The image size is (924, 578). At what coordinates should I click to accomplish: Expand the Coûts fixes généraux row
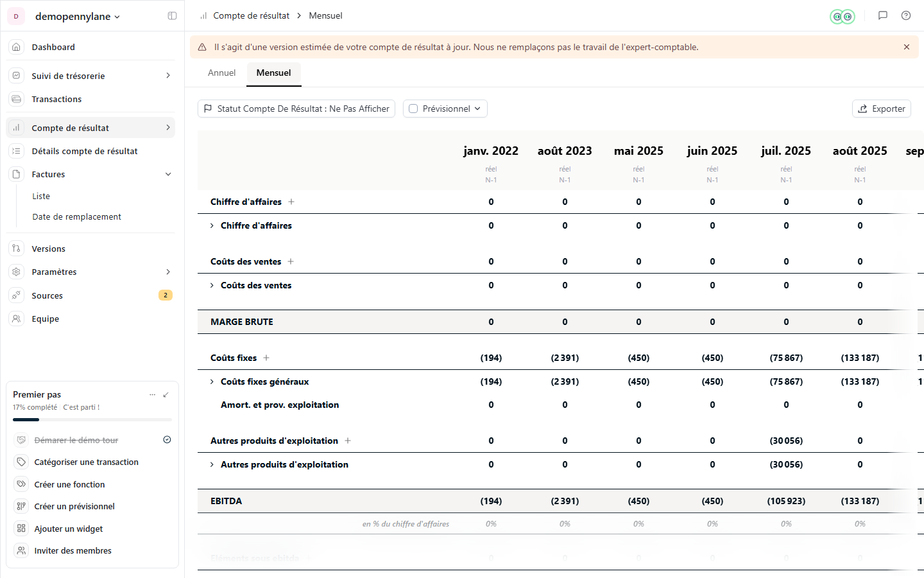pyautogui.click(x=212, y=381)
